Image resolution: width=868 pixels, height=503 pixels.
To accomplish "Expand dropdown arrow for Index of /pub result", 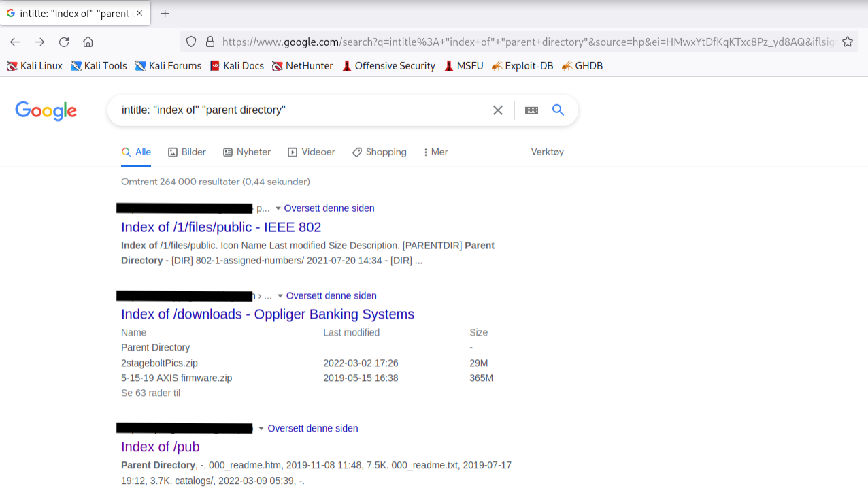I will point(261,429).
